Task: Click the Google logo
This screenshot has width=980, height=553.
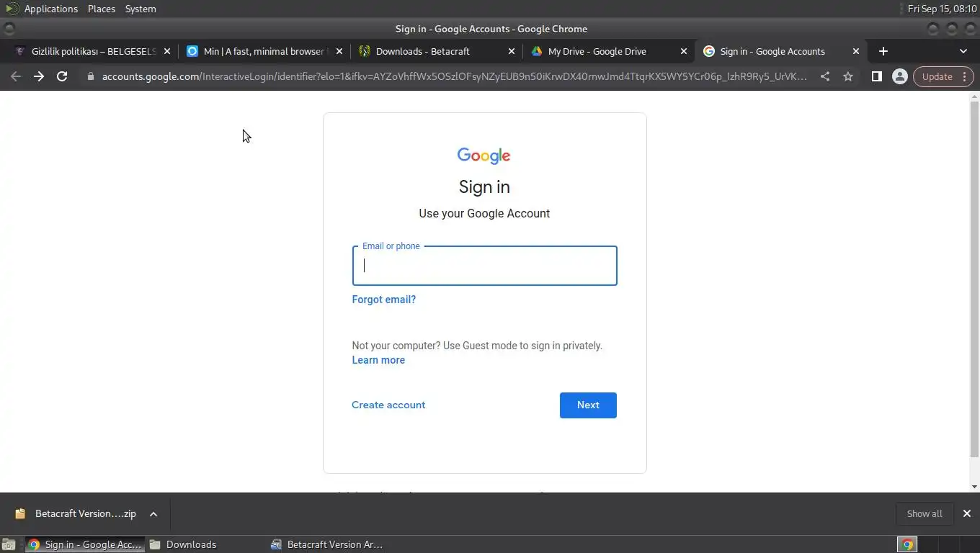Action: click(484, 156)
